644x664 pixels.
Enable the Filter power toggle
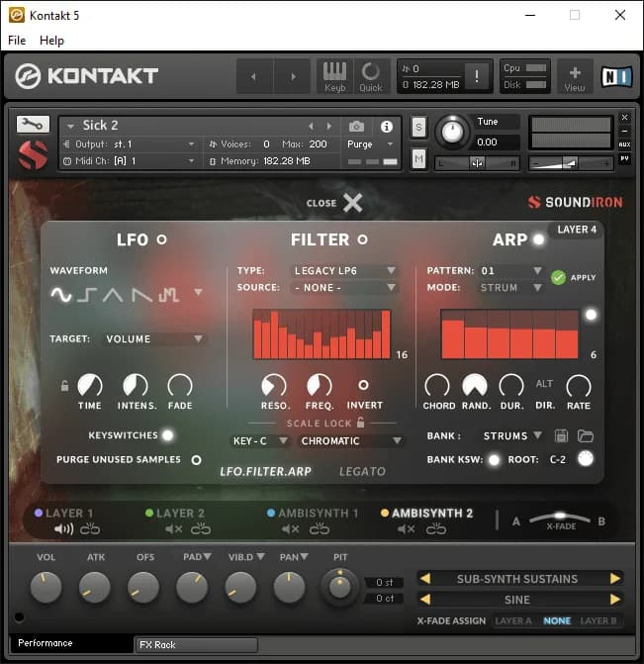click(x=362, y=239)
